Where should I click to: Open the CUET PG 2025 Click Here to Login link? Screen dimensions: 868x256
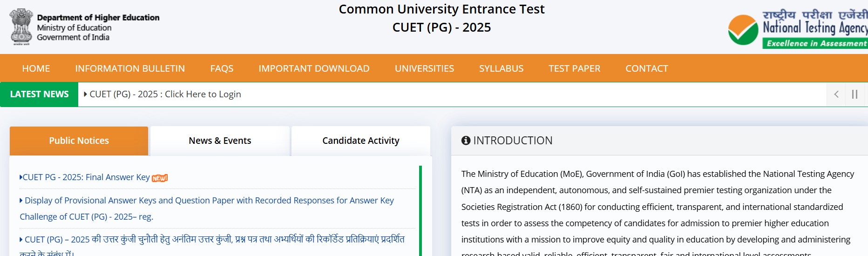165,94
